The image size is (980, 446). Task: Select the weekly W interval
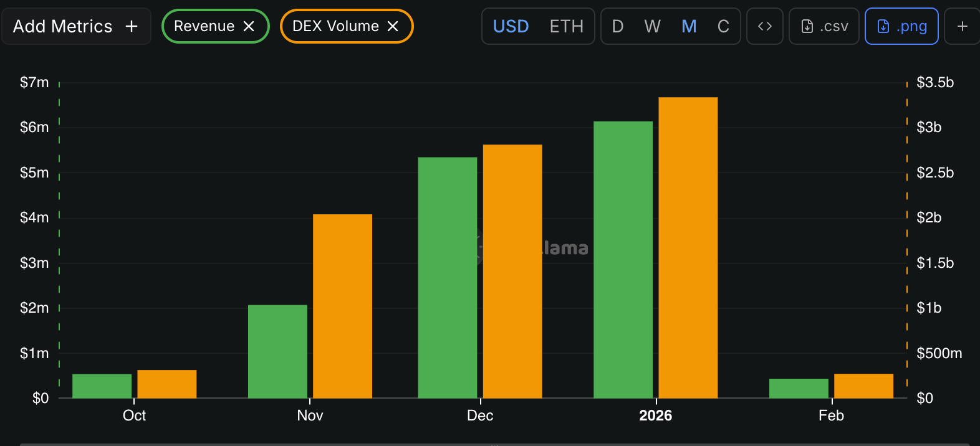[x=653, y=26]
